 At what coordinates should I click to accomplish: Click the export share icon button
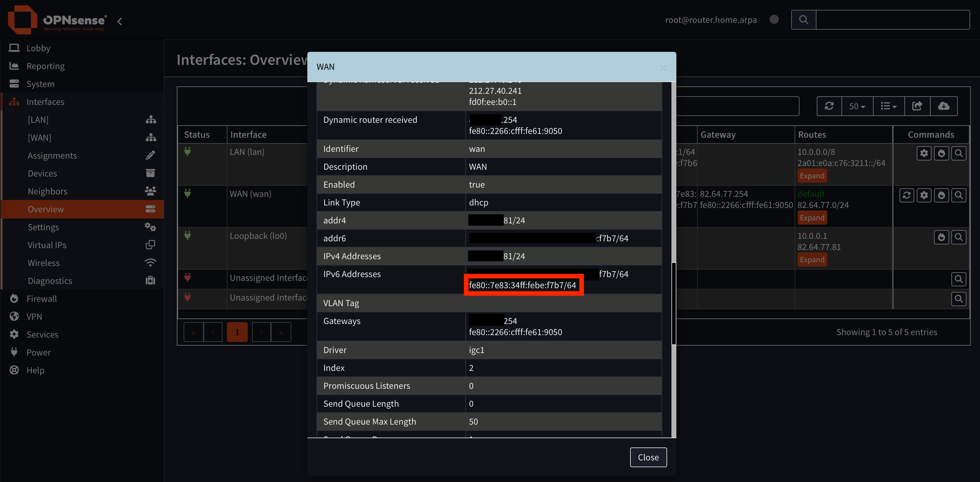(x=917, y=106)
